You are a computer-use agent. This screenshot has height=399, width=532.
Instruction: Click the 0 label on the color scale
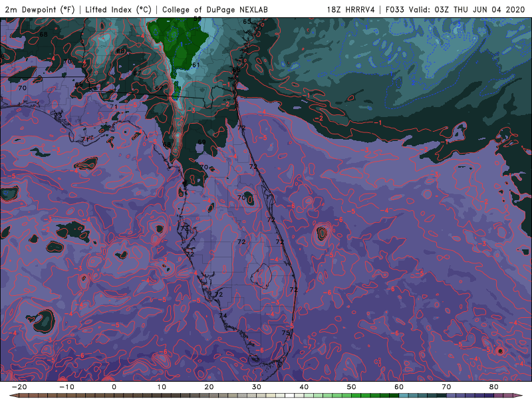click(x=114, y=387)
